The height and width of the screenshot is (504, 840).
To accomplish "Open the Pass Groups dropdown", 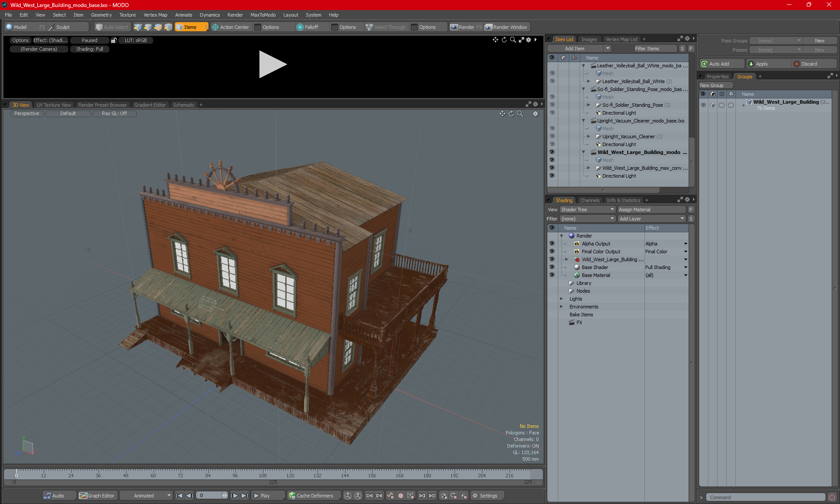I will 776,41.
